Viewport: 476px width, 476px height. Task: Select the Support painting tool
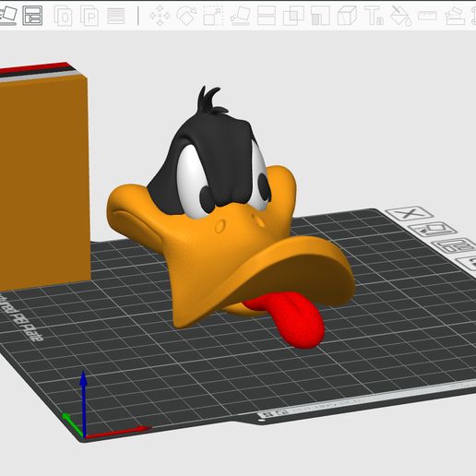320,16
